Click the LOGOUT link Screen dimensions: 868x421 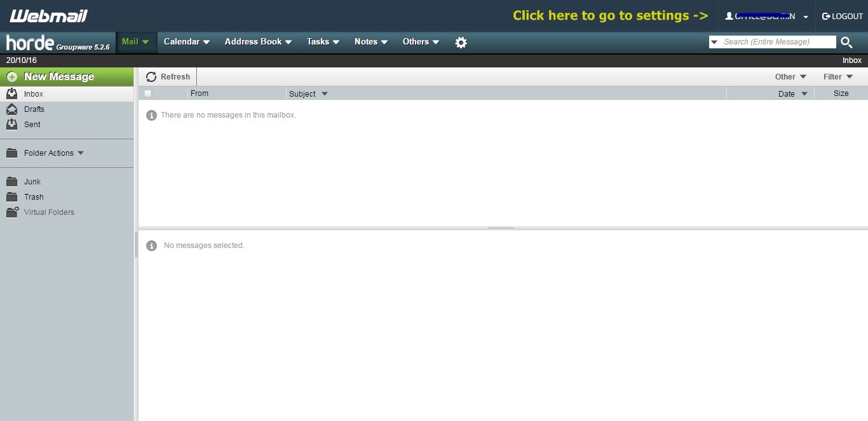tap(843, 16)
